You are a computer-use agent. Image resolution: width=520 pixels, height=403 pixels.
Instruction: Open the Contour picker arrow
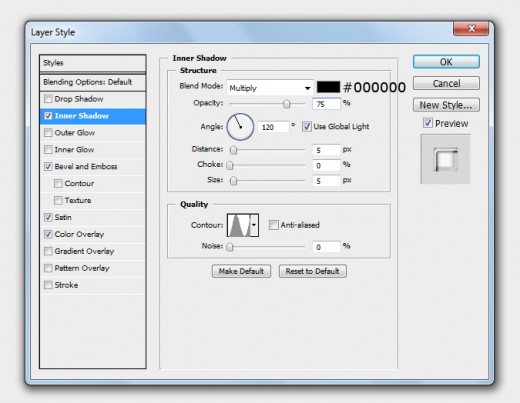click(254, 225)
